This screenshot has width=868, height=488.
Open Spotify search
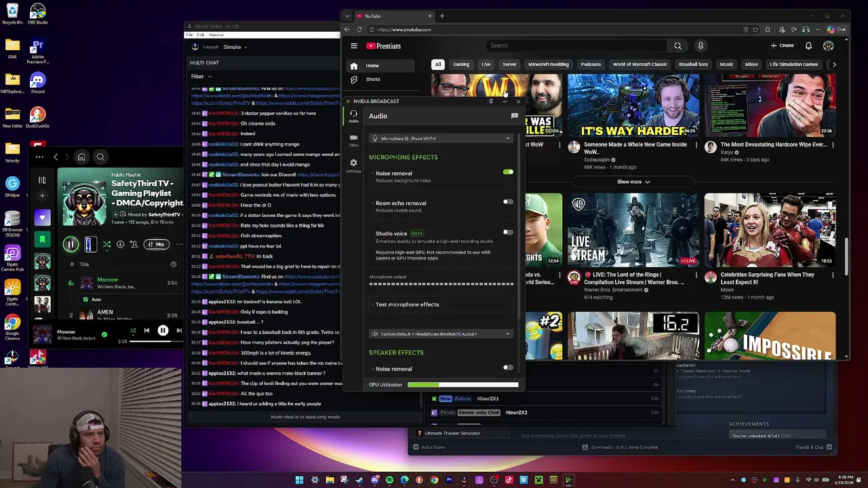[100, 157]
